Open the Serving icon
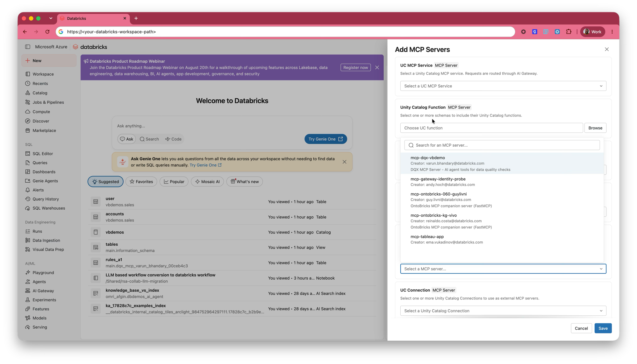This screenshot has width=637, height=364. (x=28, y=327)
